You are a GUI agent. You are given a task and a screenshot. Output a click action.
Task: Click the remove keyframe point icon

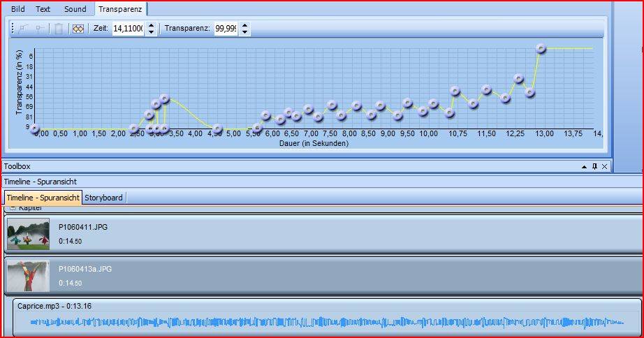[x=41, y=29]
